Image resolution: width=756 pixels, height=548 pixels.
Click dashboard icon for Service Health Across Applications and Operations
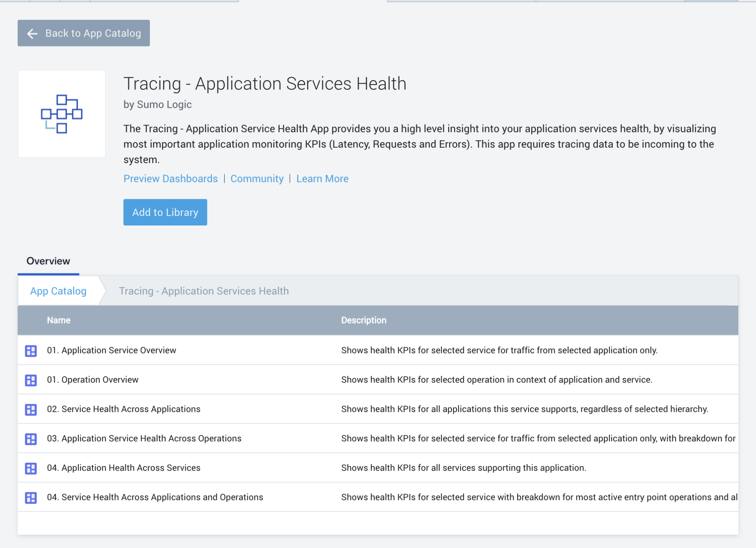31,498
